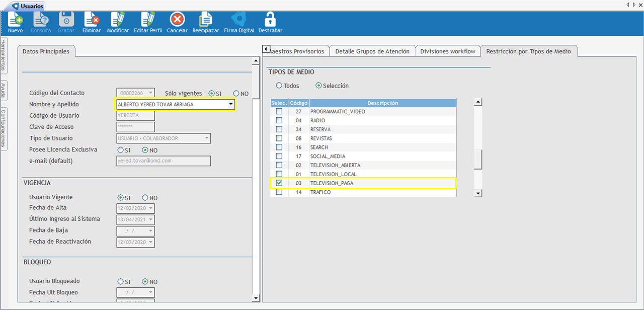Viewport: 644px width, 310px height.
Task: Open the Firma Digital tool
Action: [x=239, y=20]
